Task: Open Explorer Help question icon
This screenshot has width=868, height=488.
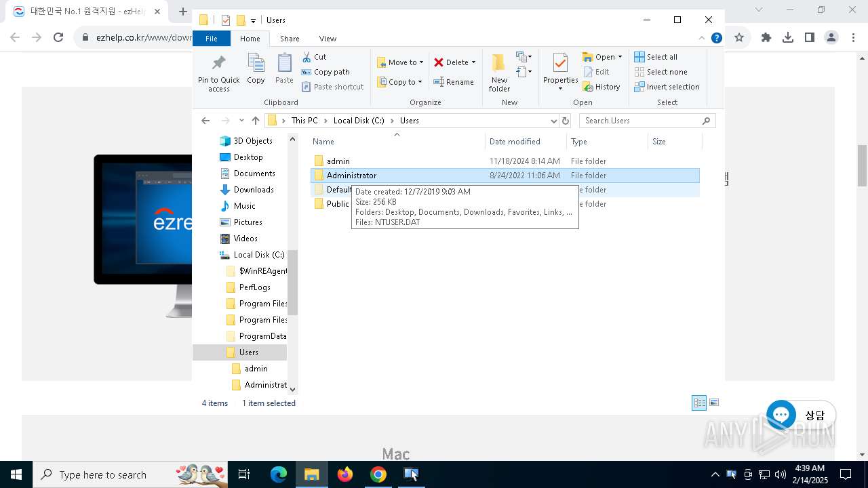Action: (x=716, y=38)
